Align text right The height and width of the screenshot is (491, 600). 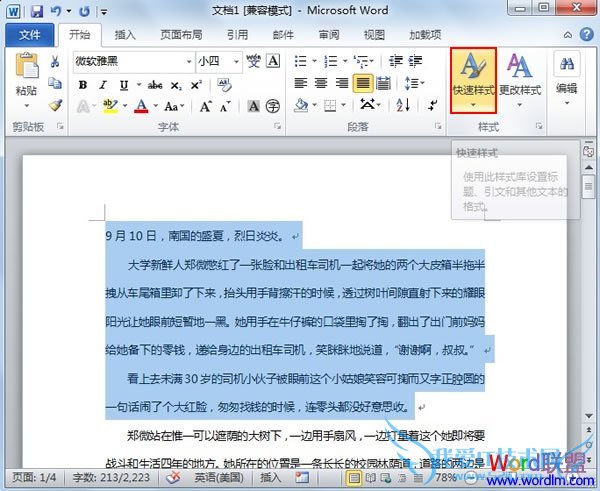[342, 83]
